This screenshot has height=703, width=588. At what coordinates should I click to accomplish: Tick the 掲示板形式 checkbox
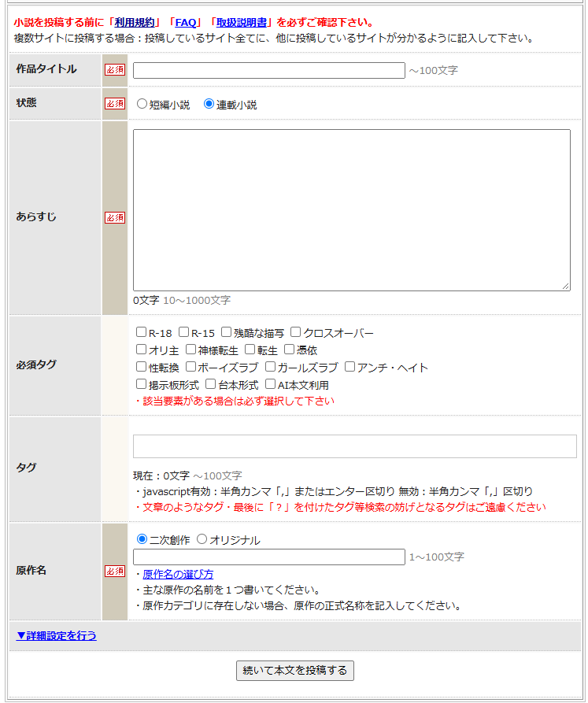(x=141, y=384)
